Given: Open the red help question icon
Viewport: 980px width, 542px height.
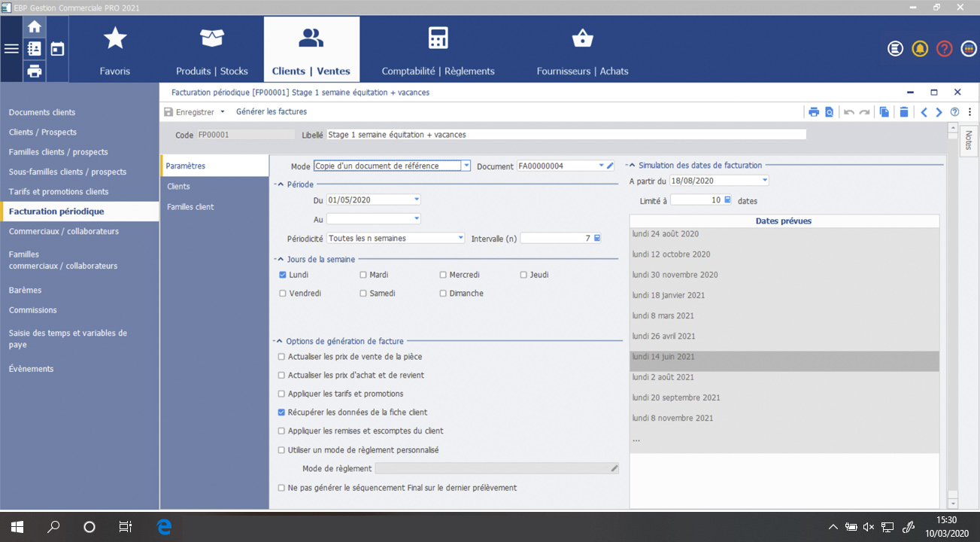Looking at the screenshot, I should pos(945,49).
